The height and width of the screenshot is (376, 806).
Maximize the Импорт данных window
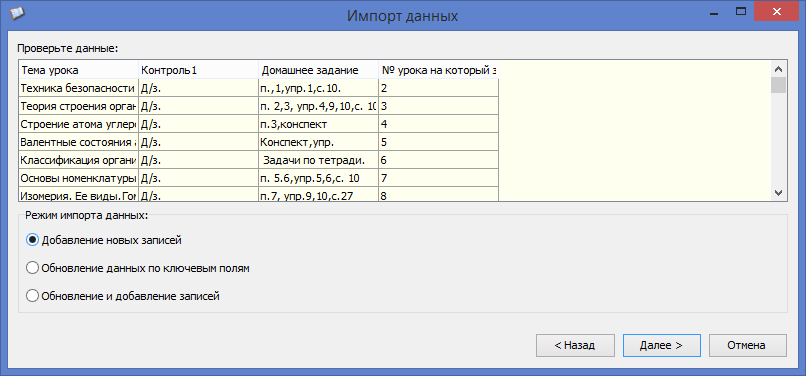coord(740,10)
